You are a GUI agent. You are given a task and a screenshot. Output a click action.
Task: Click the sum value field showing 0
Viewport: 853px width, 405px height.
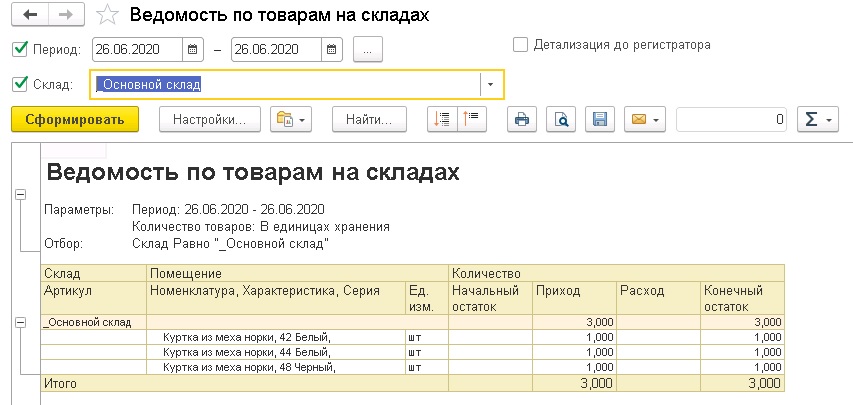click(x=732, y=119)
